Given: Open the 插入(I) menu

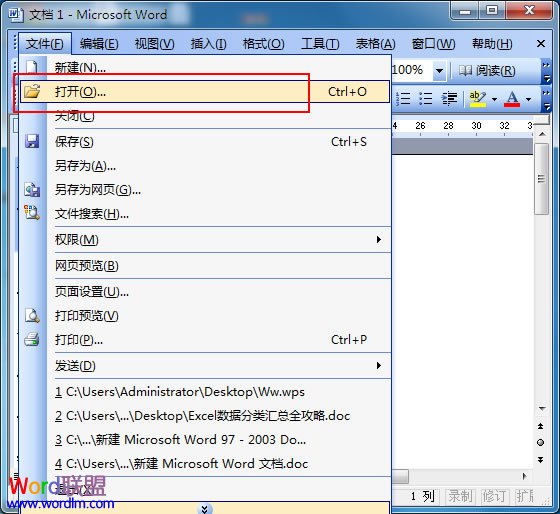Looking at the screenshot, I should point(209,44).
